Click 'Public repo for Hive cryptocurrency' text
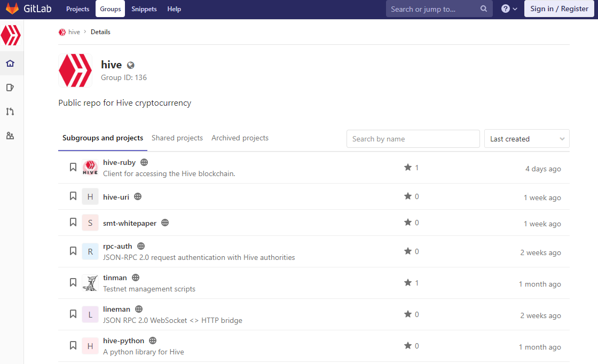 pyautogui.click(x=125, y=103)
